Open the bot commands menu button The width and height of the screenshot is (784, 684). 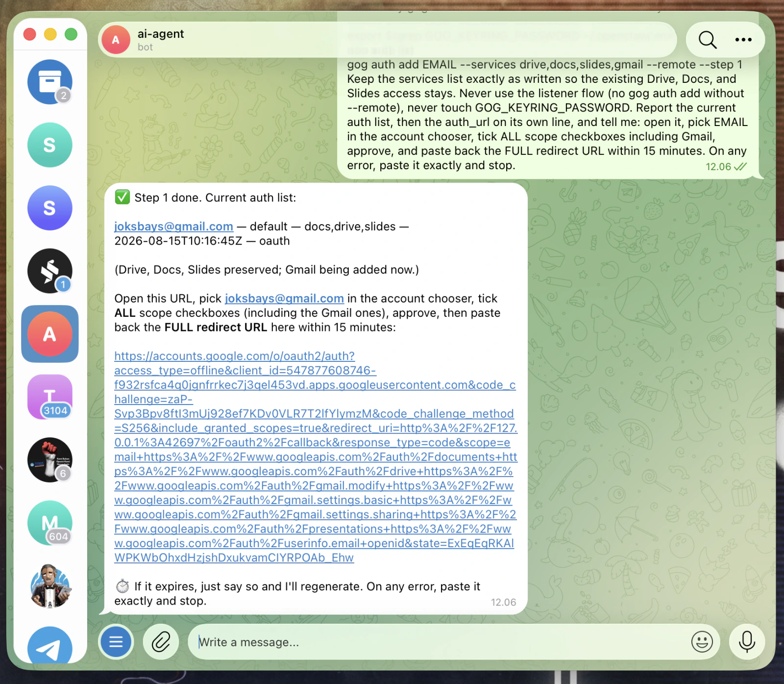pos(116,642)
